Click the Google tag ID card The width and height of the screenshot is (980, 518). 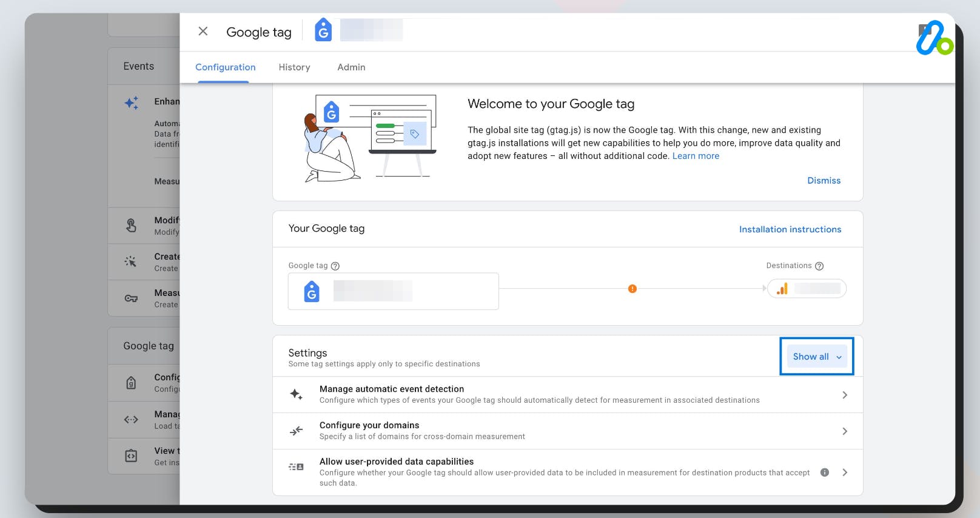coord(393,291)
